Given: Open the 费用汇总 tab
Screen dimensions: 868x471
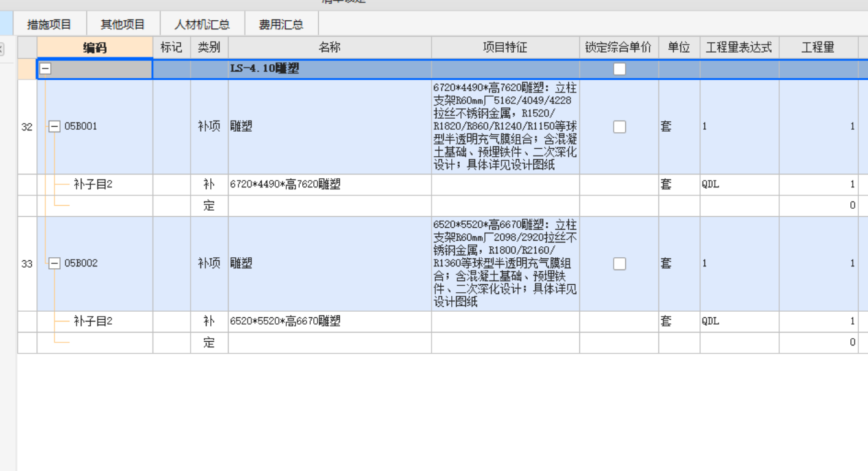Looking at the screenshot, I should [x=281, y=24].
